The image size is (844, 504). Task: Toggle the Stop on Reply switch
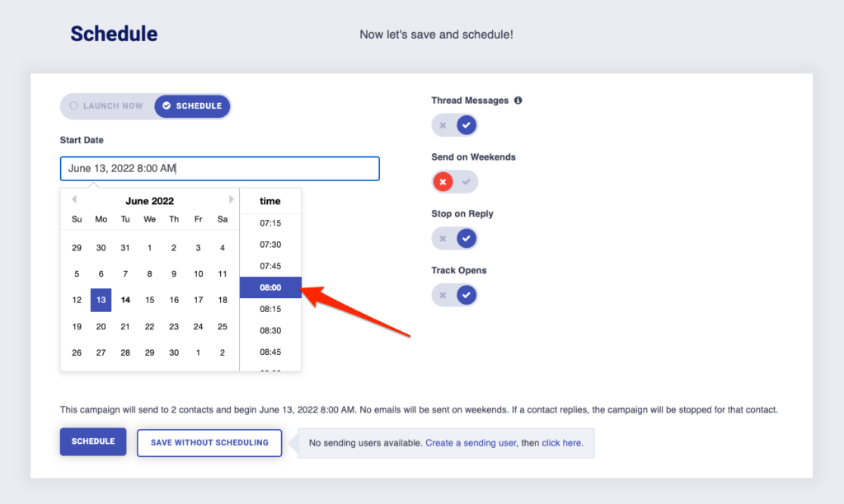(454, 238)
